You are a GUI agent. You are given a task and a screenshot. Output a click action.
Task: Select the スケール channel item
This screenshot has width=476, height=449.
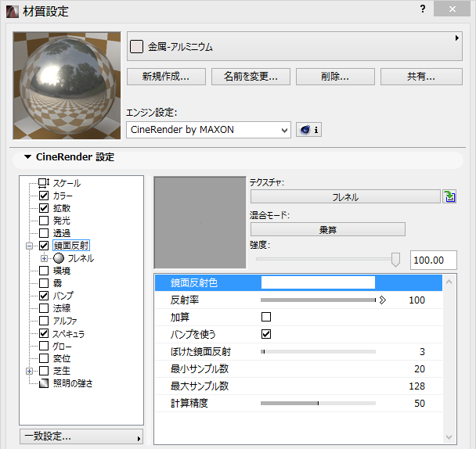click(x=67, y=183)
